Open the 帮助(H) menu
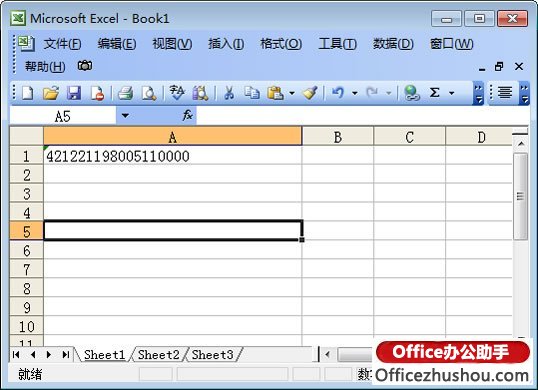538x390 pixels. [45, 66]
